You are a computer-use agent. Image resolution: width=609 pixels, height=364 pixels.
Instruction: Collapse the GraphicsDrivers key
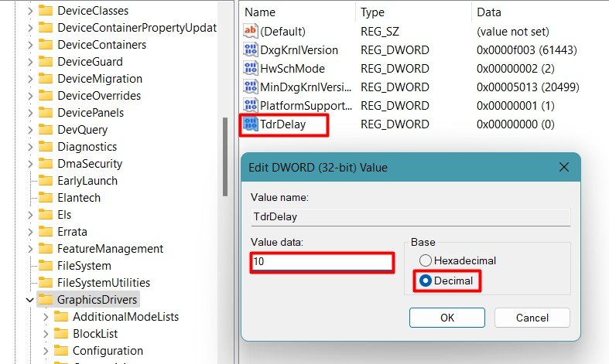click(30, 300)
